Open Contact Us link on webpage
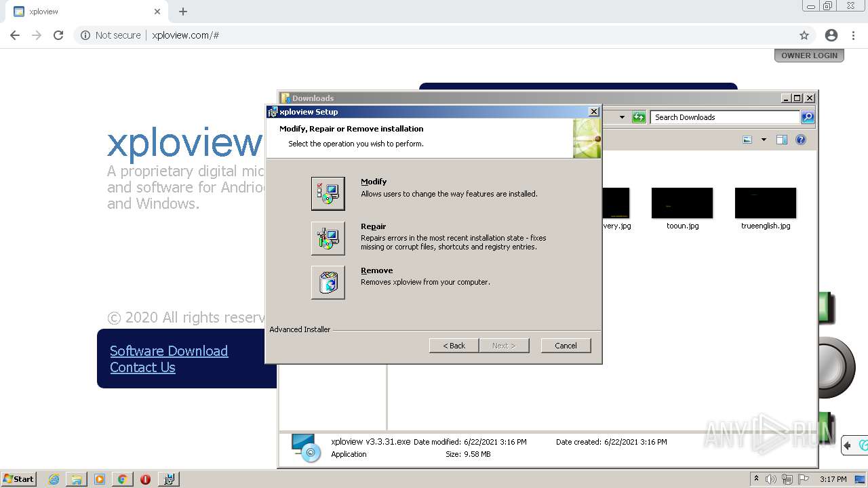The height and width of the screenshot is (488, 868). pos(142,367)
